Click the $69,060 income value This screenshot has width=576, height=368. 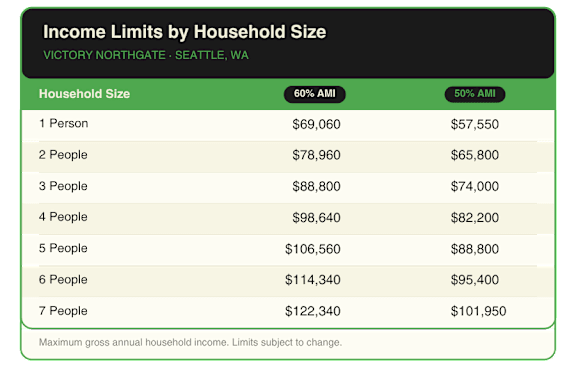click(316, 124)
